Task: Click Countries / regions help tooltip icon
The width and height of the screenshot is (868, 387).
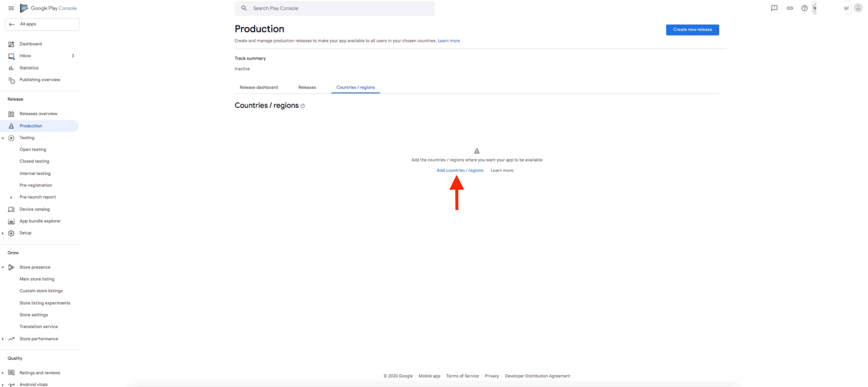Action: pyautogui.click(x=303, y=106)
